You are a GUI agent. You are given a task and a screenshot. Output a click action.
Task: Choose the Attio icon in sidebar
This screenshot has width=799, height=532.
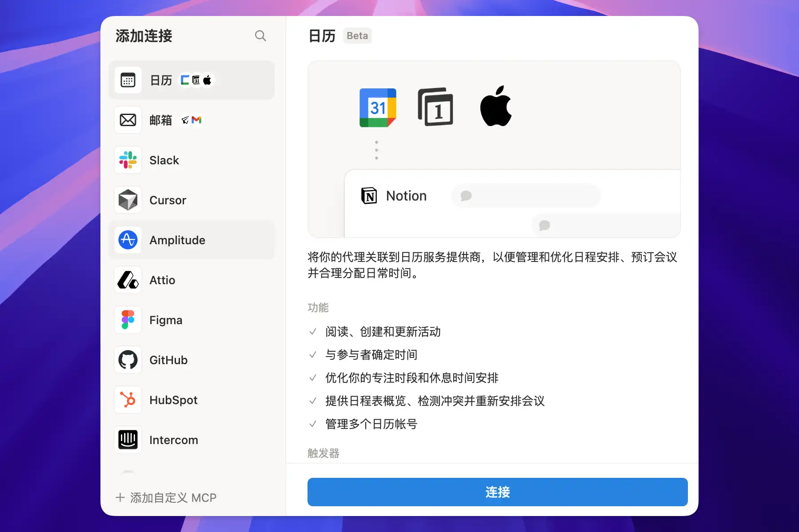(128, 280)
